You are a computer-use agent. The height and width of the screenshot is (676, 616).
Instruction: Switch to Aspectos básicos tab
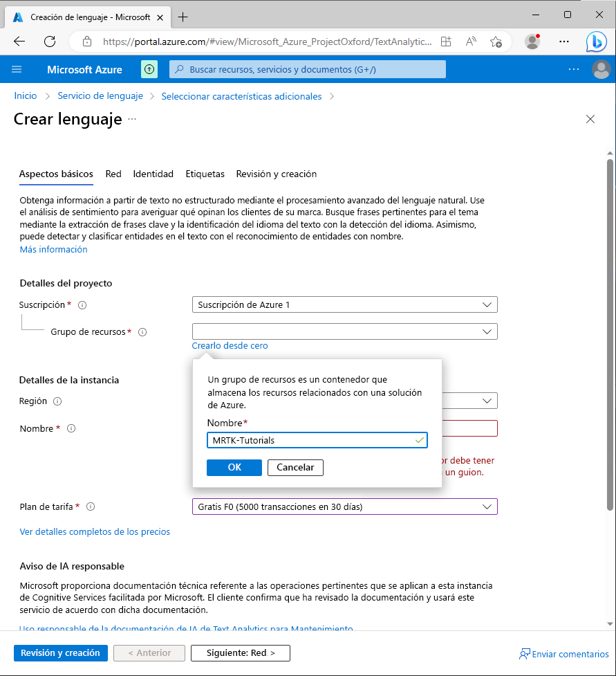pos(56,174)
